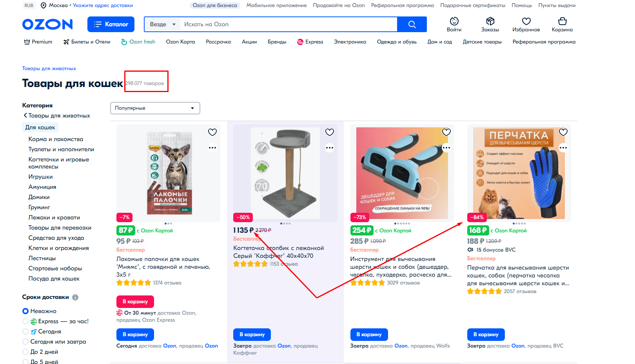This screenshot has height=364, width=635.
Task: Open Билеты и Отели with plane icon
Action: pyautogui.click(x=87, y=42)
